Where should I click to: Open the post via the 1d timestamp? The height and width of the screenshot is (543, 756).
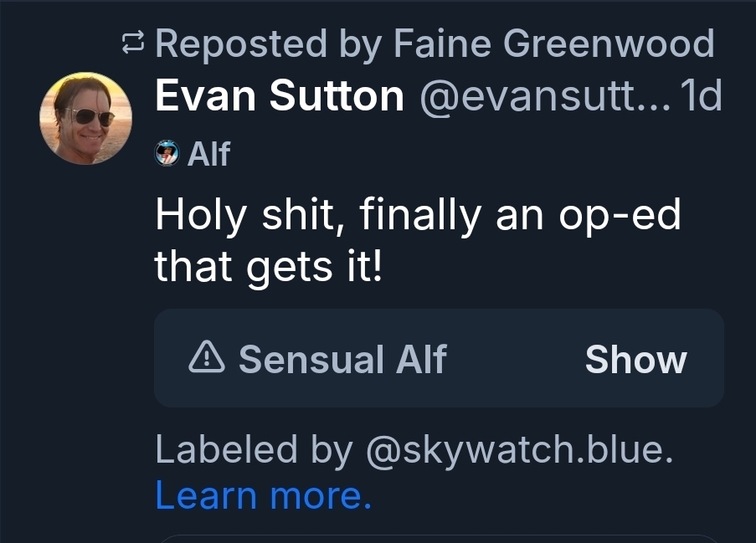pos(702,98)
